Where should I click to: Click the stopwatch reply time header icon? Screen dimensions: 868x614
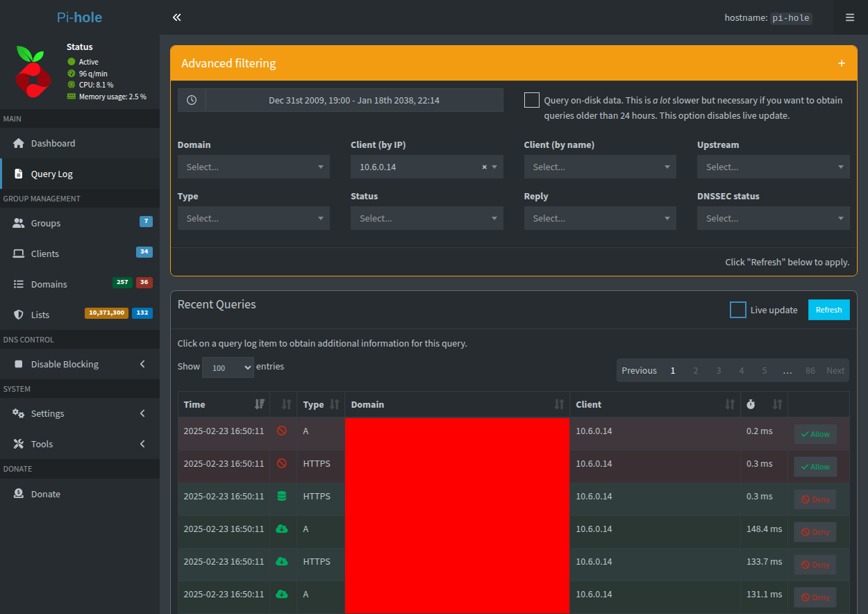[x=751, y=404]
